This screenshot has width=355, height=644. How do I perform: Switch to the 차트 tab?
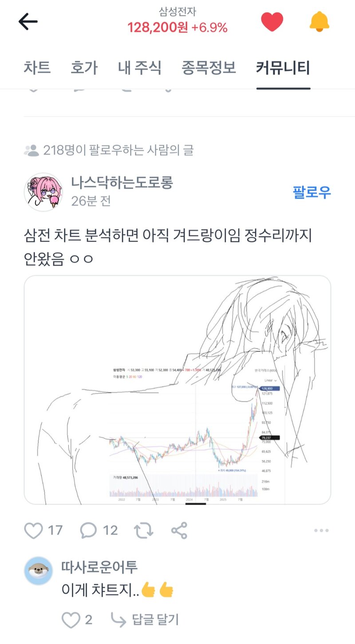coord(37,68)
